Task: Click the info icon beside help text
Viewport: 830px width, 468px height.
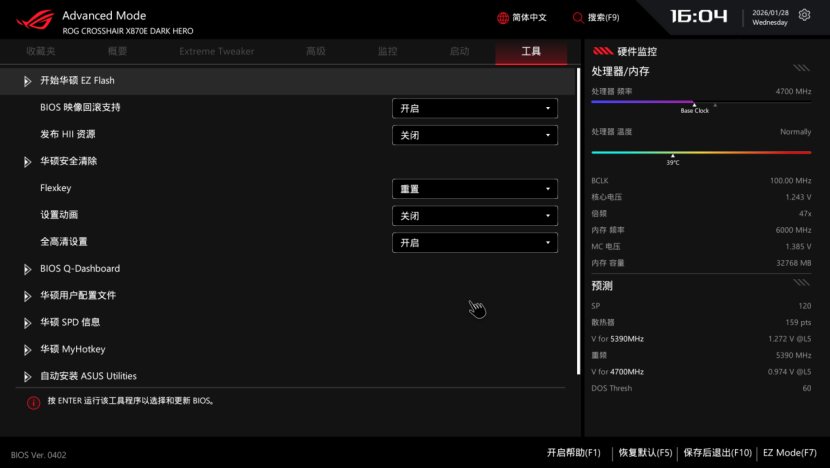Action: [x=33, y=402]
